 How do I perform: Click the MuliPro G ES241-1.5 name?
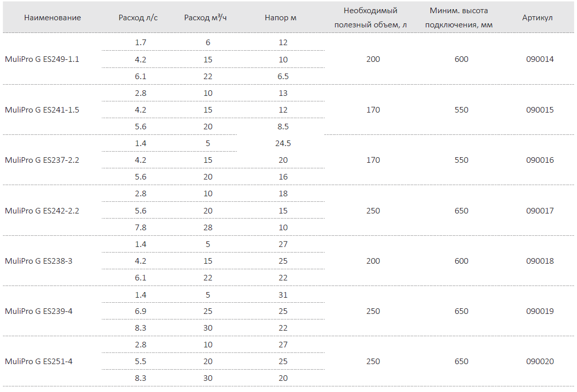click(42, 110)
